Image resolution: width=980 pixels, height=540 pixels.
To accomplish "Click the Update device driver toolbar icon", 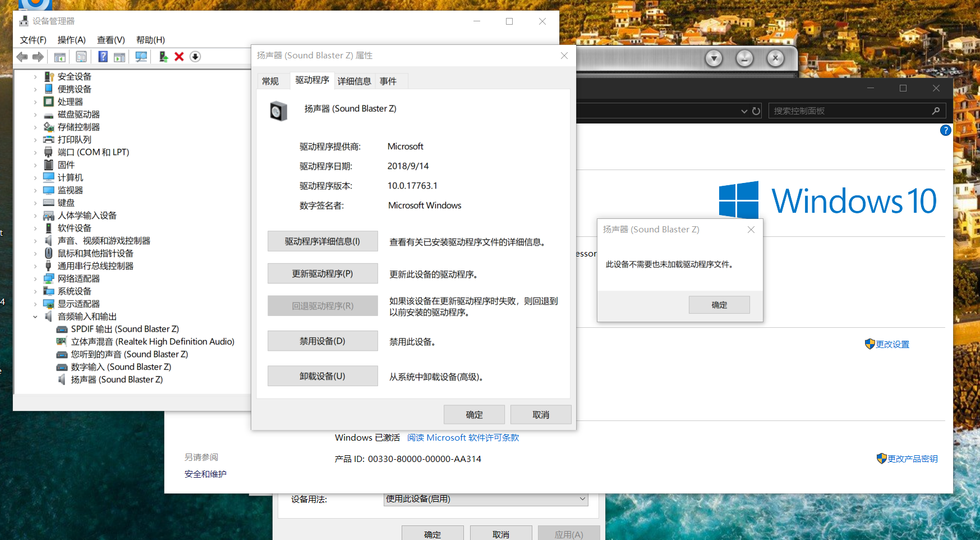I will (163, 57).
